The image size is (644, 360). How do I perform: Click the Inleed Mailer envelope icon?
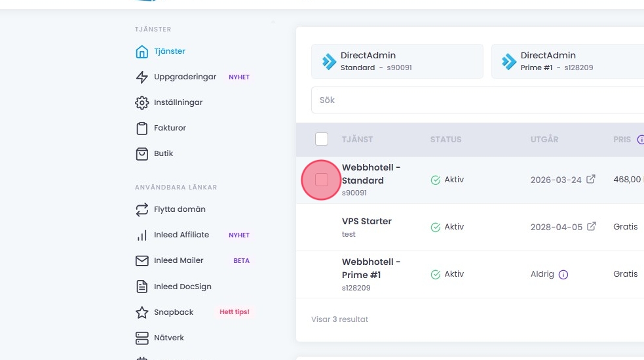click(x=142, y=261)
